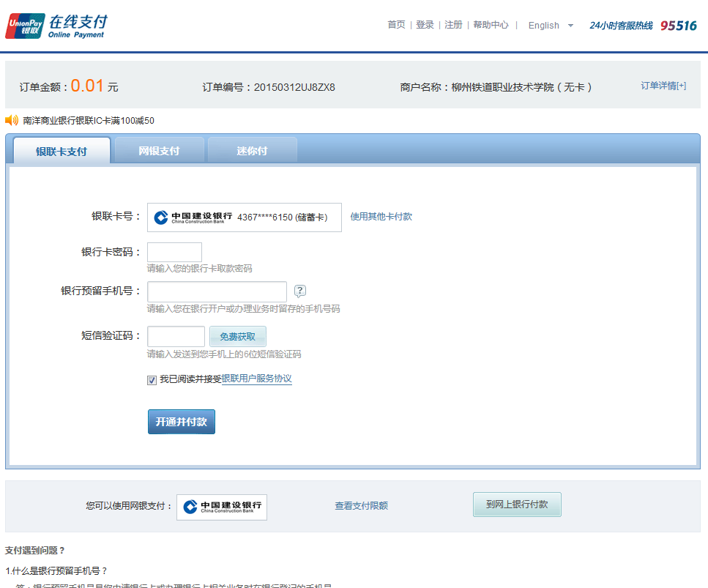Focus the 银行卡密码 password field
708x588 pixels.
pos(174,252)
